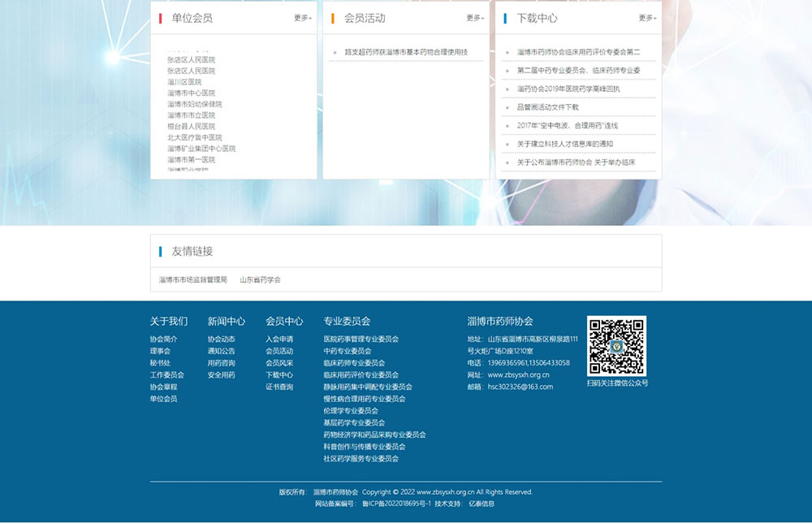Visit 淄博市市场监督管理局 friendly link
The height and width of the screenshot is (524, 812).
tap(193, 279)
